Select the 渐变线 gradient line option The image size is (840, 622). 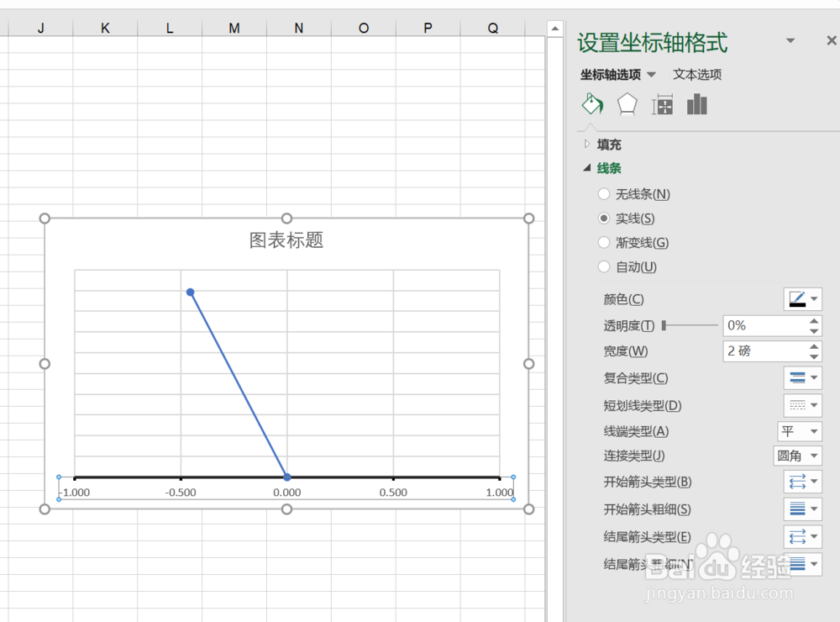tap(603, 242)
